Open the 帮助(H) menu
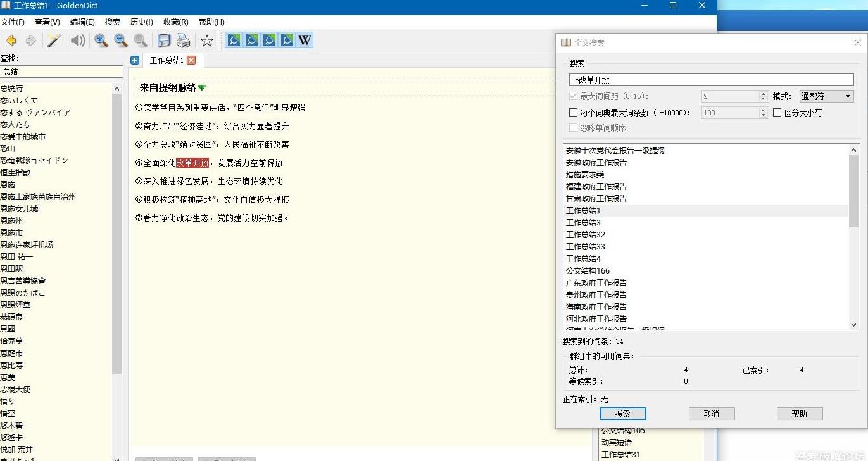 [x=211, y=22]
